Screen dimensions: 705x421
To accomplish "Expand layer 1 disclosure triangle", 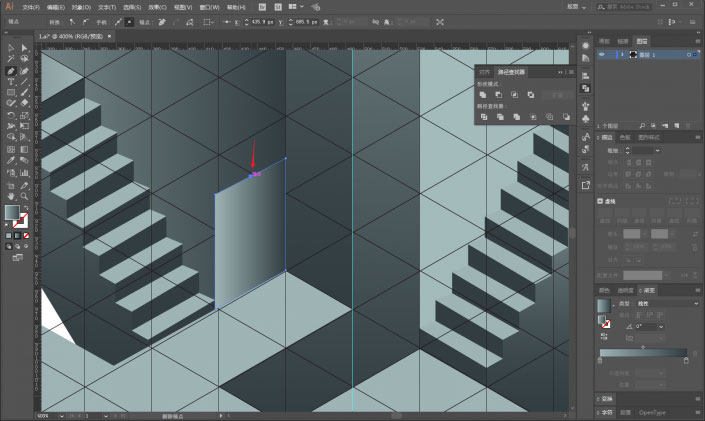I will pos(622,54).
